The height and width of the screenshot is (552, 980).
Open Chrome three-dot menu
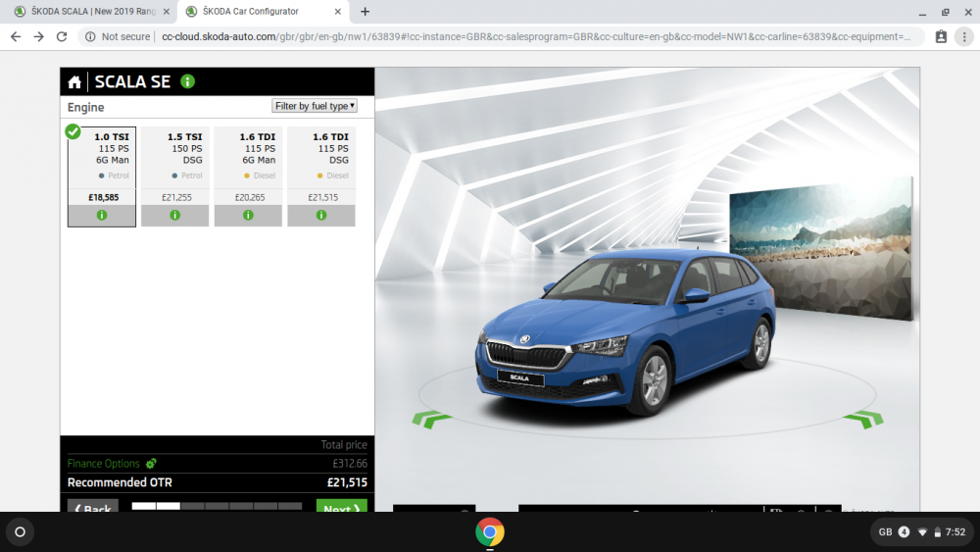point(964,37)
